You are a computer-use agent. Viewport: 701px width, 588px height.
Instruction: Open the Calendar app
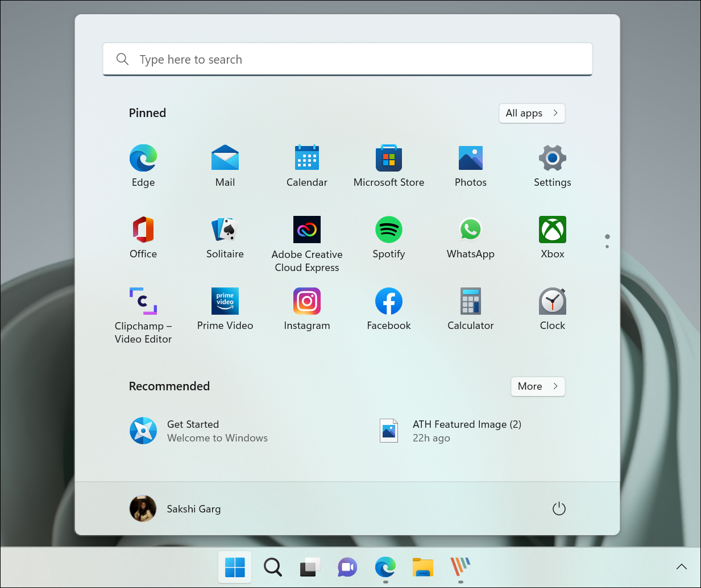point(307,165)
